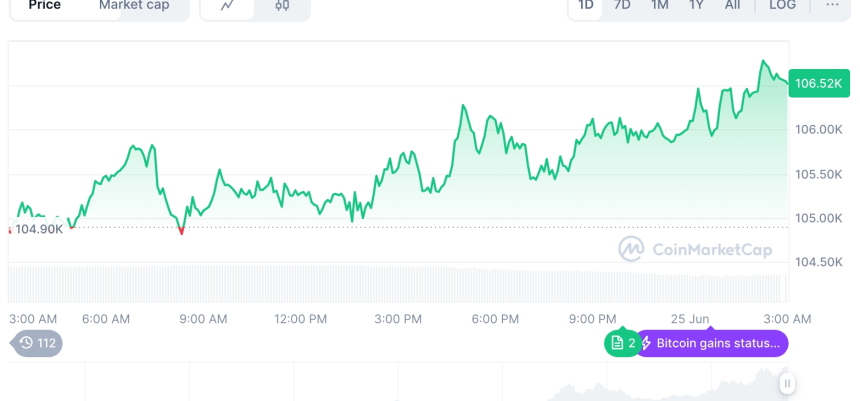The height and width of the screenshot is (401, 860).
Task: Click the 106.52K current price label
Action: [818, 83]
